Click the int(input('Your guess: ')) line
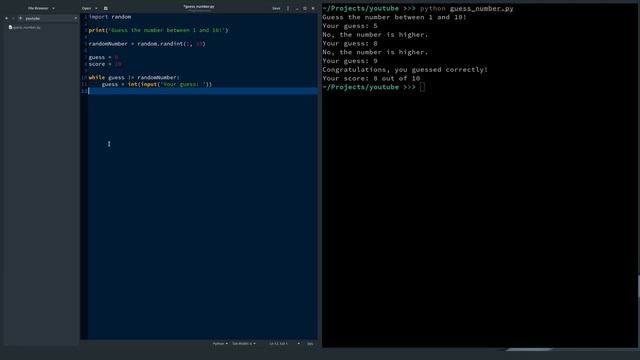 [157, 84]
